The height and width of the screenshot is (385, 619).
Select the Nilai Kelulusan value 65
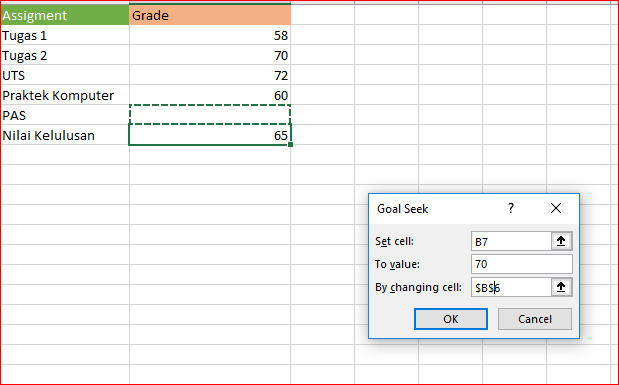click(x=210, y=135)
